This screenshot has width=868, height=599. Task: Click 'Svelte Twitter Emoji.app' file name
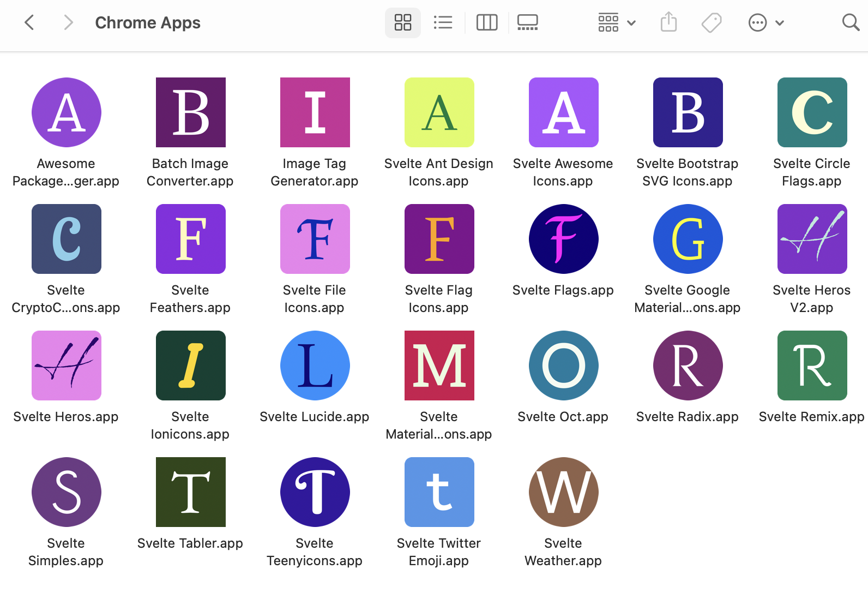tap(439, 552)
